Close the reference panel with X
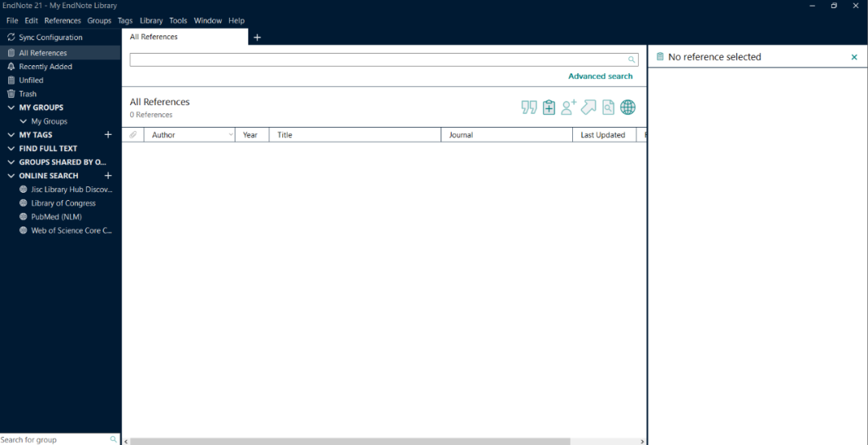Image resolution: width=868 pixels, height=445 pixels. pos(854,57)
